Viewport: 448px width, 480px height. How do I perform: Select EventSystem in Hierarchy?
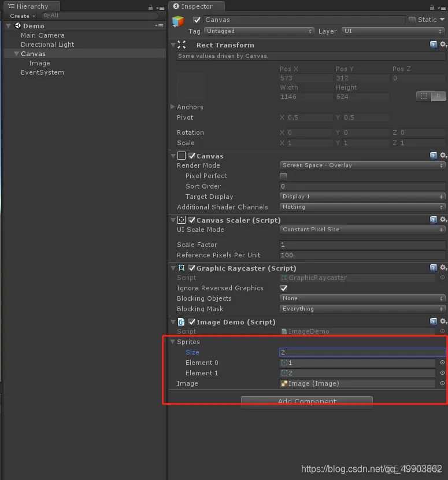42,72
